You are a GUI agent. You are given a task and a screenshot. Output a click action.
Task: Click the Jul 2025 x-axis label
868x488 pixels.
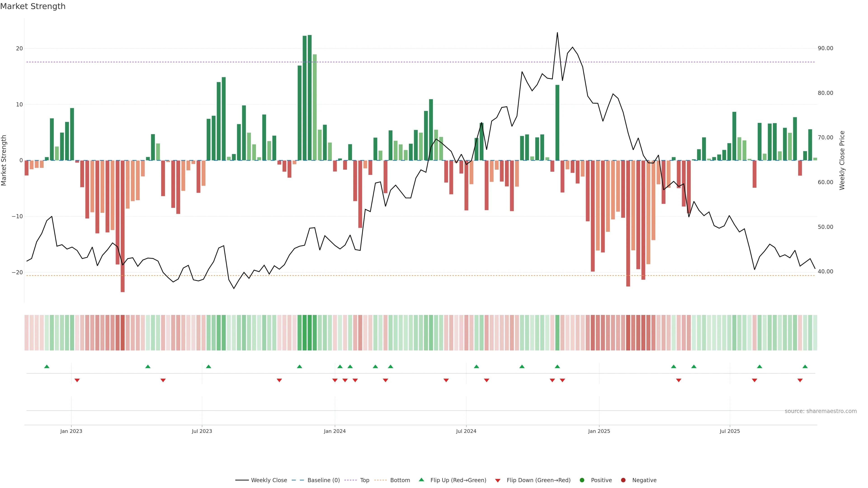(x=729, y=431)
